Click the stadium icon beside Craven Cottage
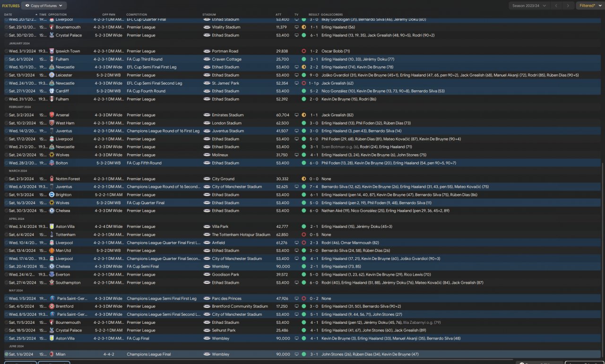Image resolution: width=605 pixels, height=364 pixels. point(207,59)
